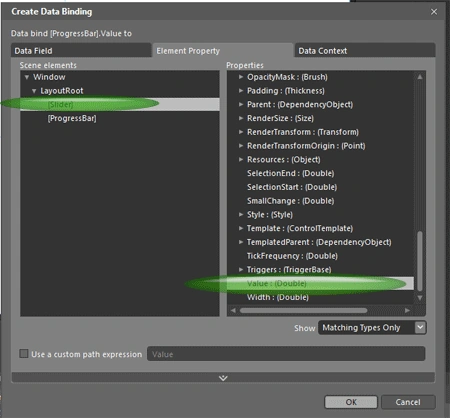
Task: Select Style : (Style) property text
Action: click(x=270, y=214)
